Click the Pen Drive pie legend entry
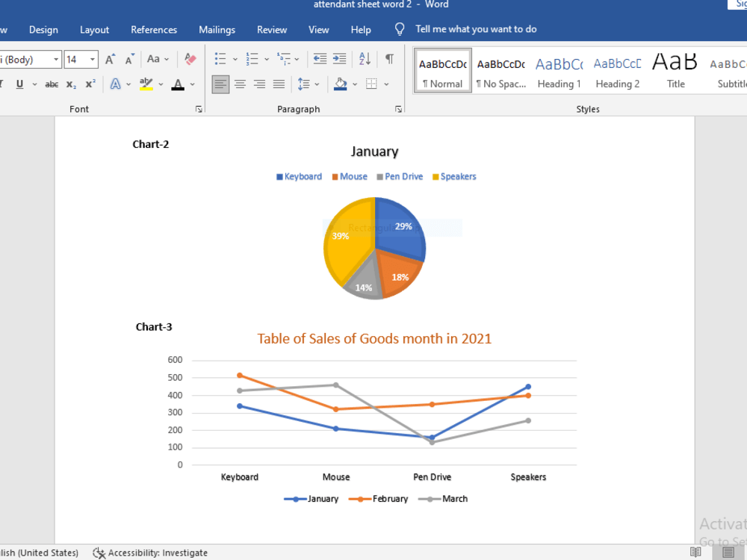 (400, 177)
